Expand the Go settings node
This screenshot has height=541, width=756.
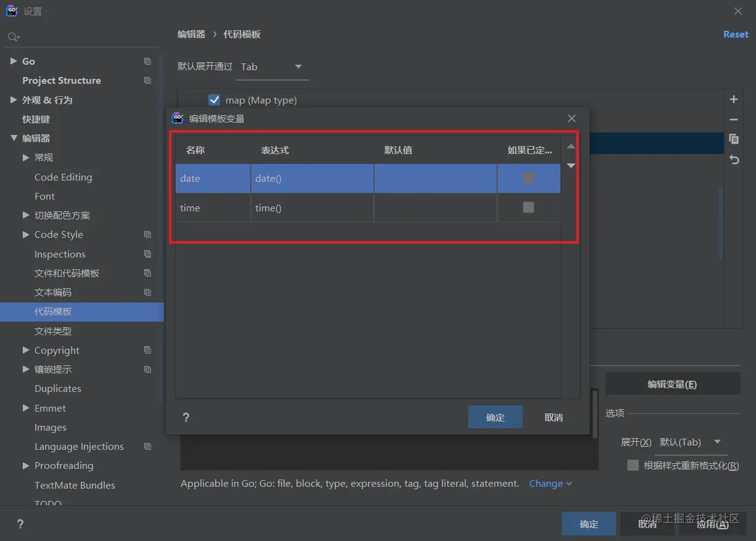click(x=14, y=61)
